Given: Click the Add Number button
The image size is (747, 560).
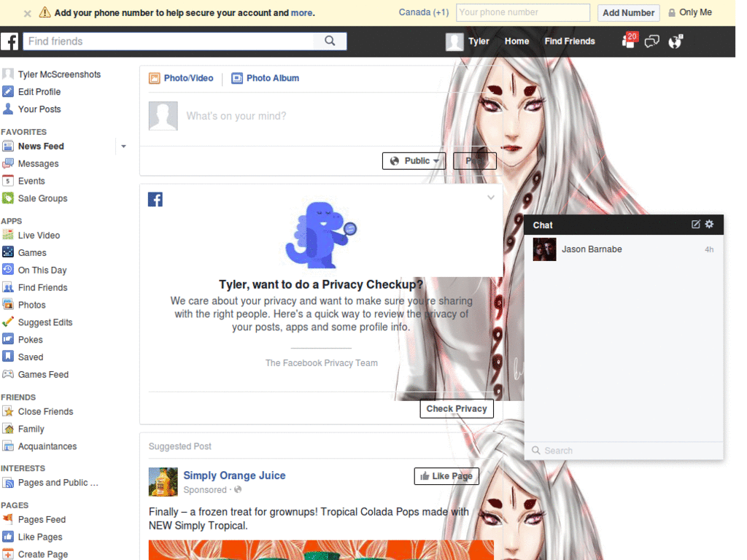Looking at the screenshot, I should (x=628, y=13).
